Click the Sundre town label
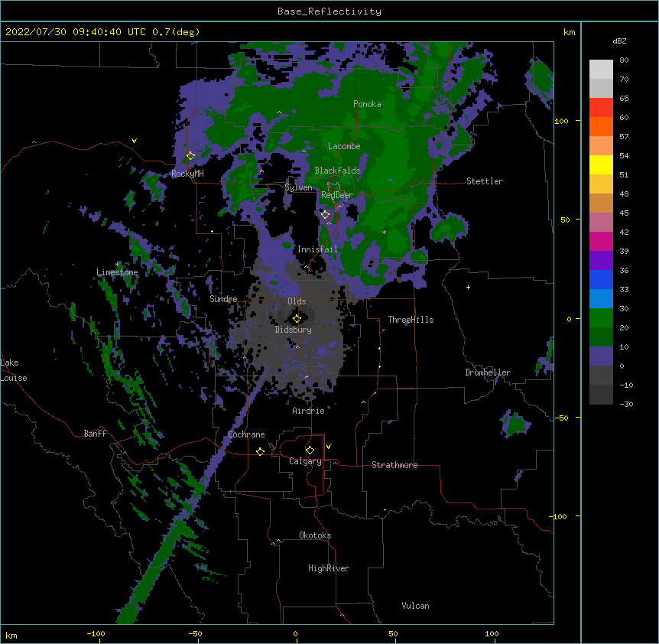This screenshot has width=659, height=644. 223,299
